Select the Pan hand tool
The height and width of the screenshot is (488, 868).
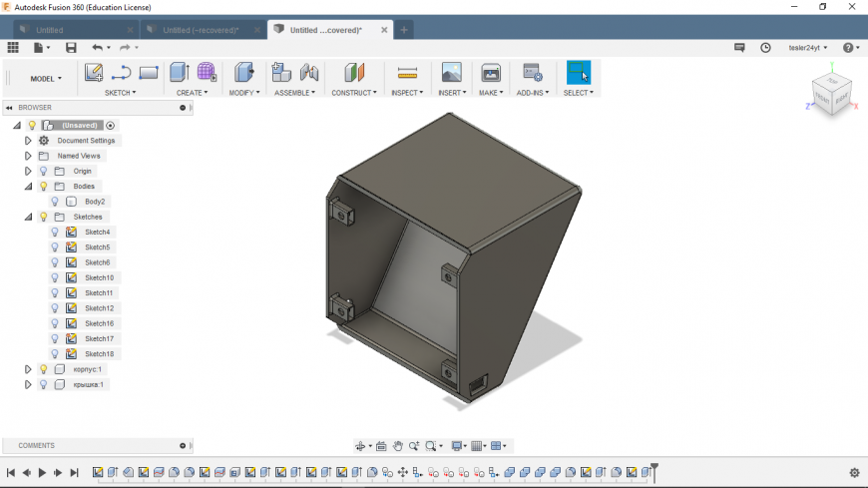coord(397,446)
